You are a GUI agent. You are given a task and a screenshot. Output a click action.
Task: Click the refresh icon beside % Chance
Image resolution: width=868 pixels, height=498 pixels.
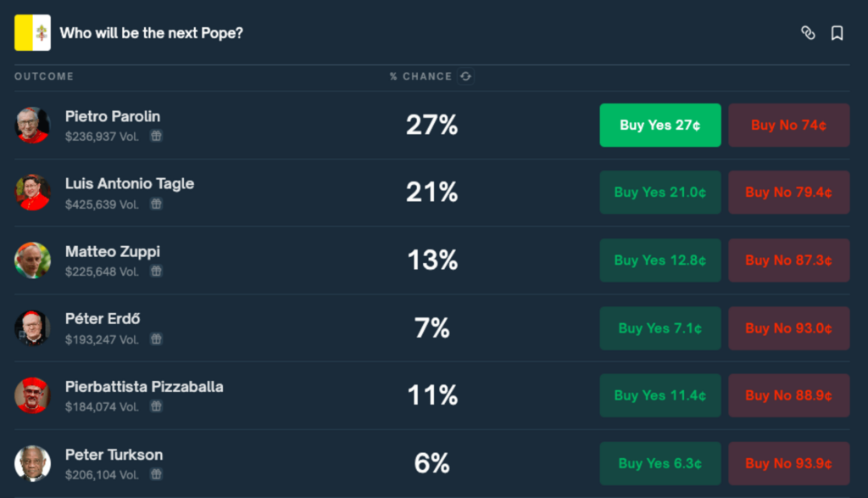(x=465, y=76)
